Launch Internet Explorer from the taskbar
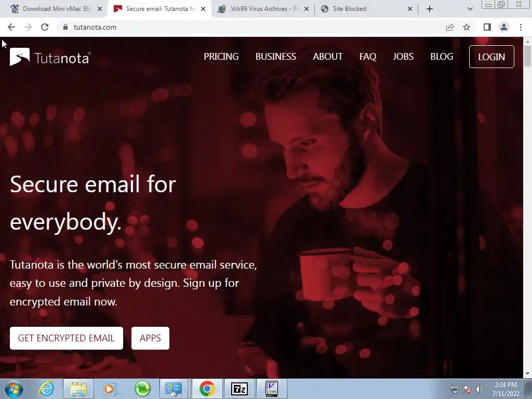This screenshot has height=399, width=532. coord(46,389)
